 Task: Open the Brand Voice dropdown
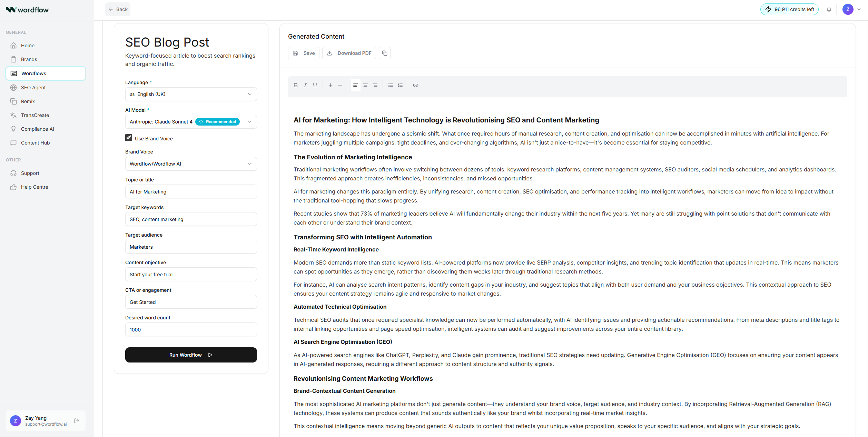click(x=191, y=164)
